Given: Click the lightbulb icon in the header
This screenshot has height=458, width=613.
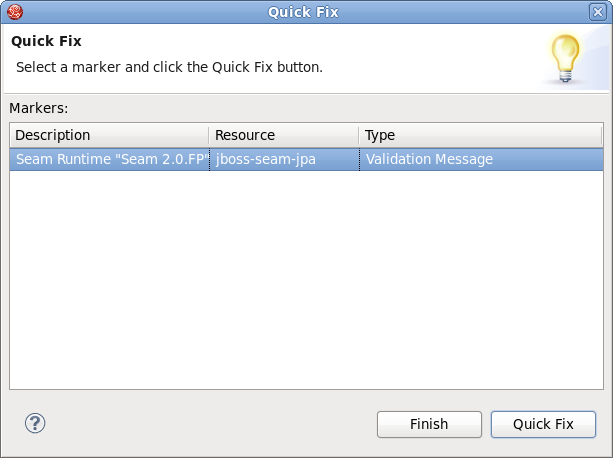Looking at the screenshot, I should pyautogui.click(x=566, y=57).
